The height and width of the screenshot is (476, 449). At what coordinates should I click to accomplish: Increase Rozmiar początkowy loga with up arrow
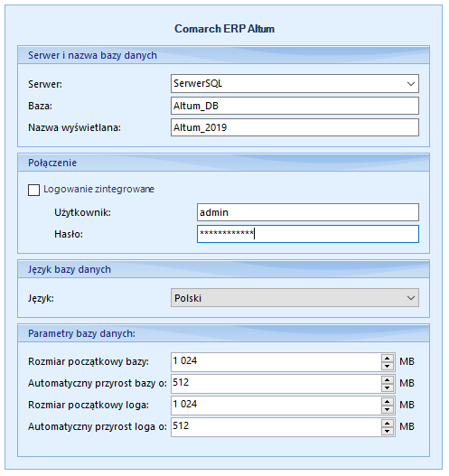387,402
